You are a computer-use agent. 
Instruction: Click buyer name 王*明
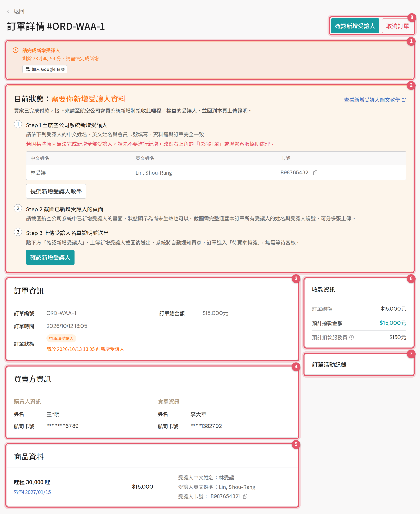(x=53, y=414)
